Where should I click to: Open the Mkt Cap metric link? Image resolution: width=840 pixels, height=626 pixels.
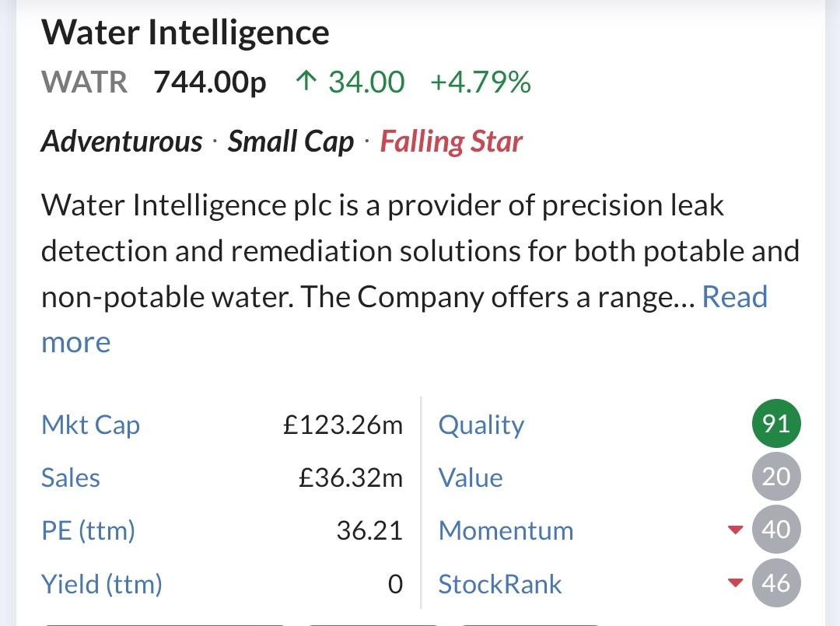point(90,425)
